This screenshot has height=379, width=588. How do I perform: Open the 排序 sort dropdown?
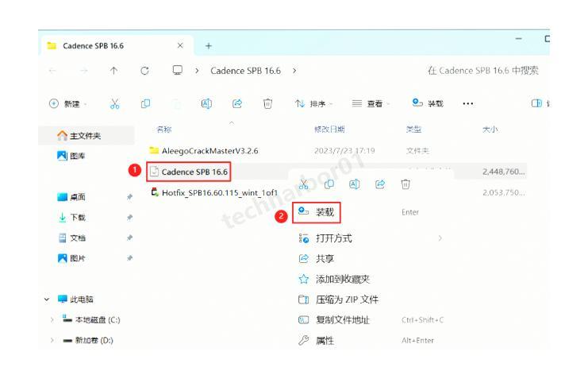coord(314,103)
